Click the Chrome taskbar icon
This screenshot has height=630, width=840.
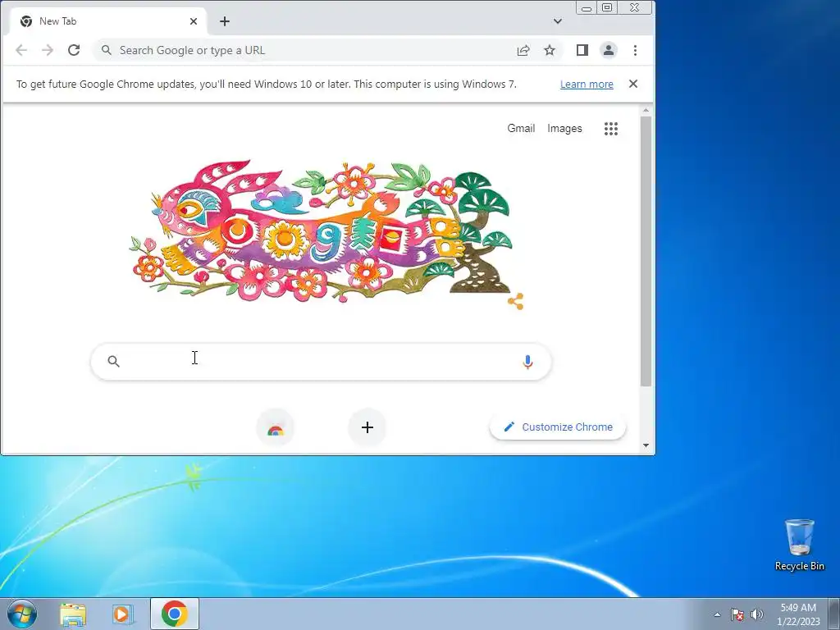[175, 614]
